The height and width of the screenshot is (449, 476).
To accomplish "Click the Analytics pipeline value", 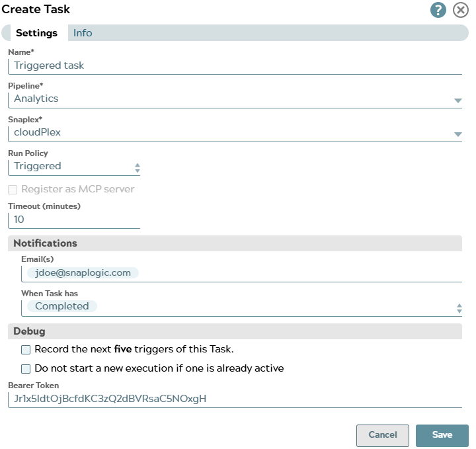I will tap(37, 99).
